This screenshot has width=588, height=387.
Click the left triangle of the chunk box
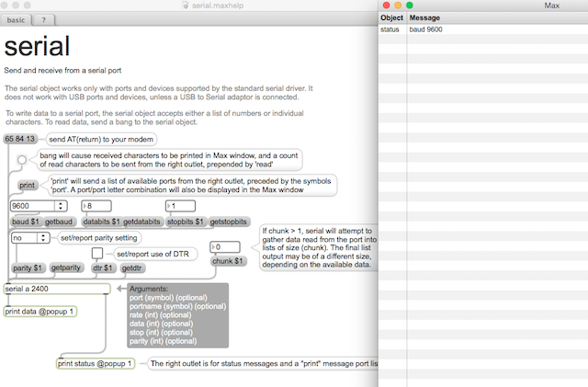[x=214, y=247]
